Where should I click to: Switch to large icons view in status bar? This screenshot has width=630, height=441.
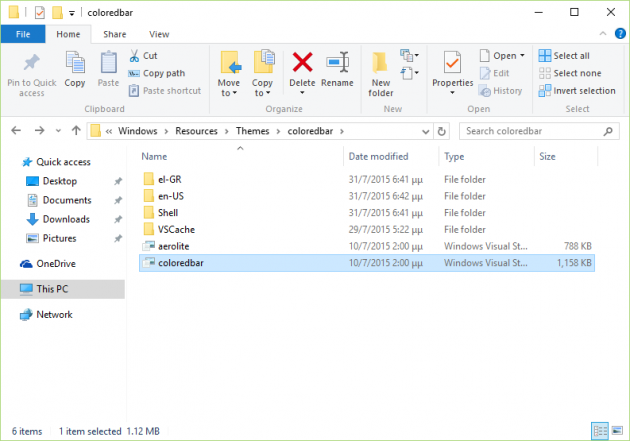(x=617, y=431)
